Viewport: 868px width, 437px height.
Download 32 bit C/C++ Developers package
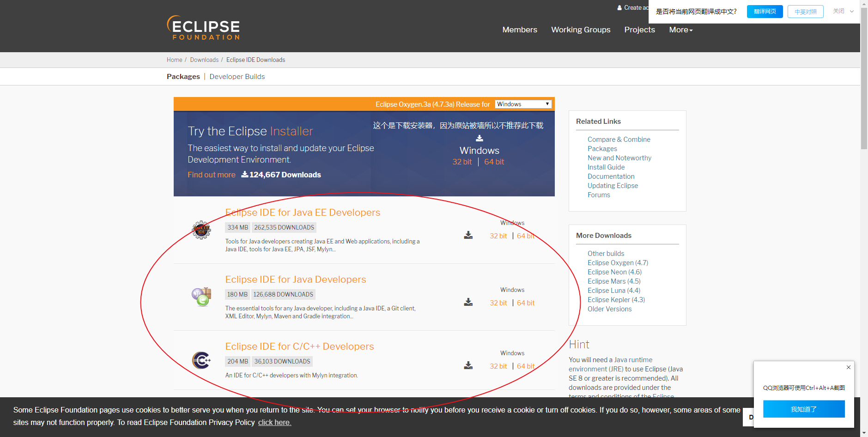pos(498,366)
